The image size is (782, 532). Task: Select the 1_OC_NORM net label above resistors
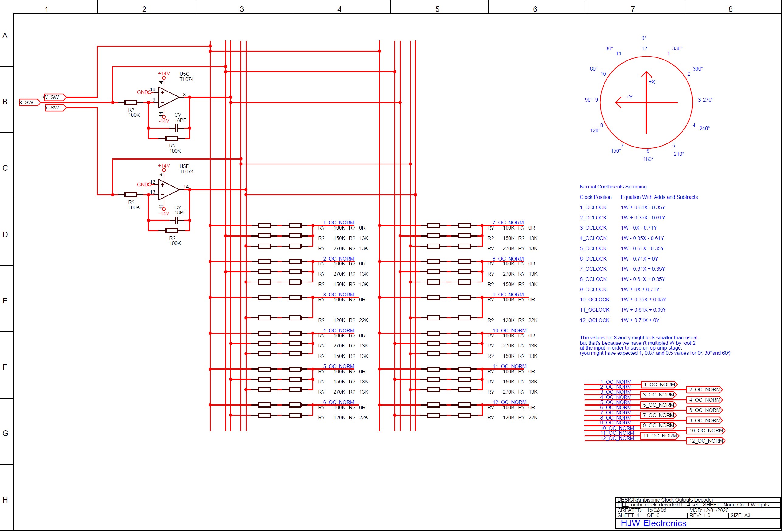[x=338, y=223]
